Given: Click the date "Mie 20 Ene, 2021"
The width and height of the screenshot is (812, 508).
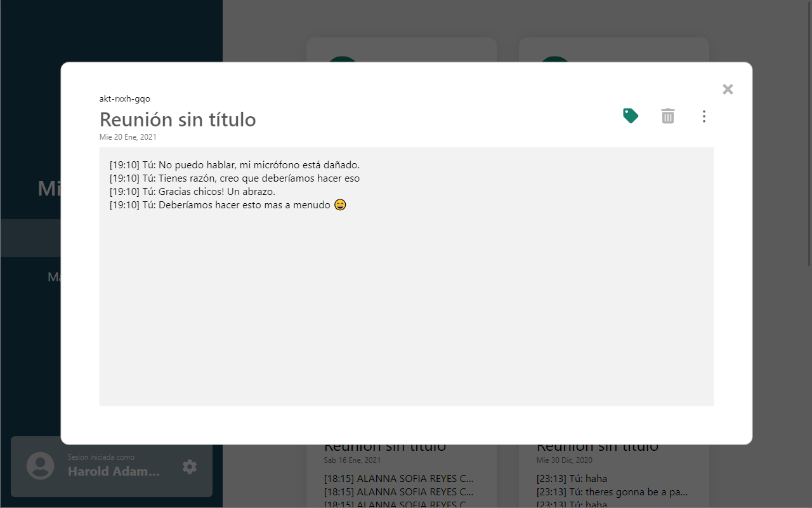Looking at the screenshot, I should coord(128,137).
